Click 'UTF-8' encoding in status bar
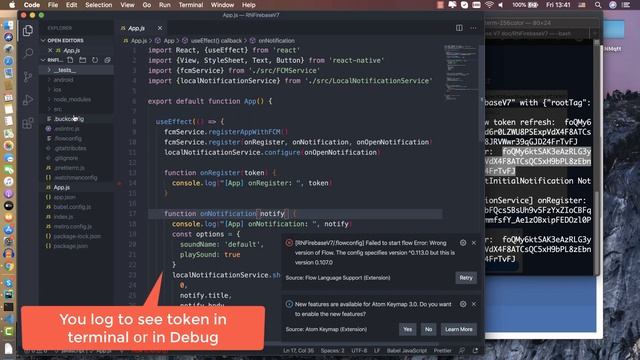 (x=359, y=351)
